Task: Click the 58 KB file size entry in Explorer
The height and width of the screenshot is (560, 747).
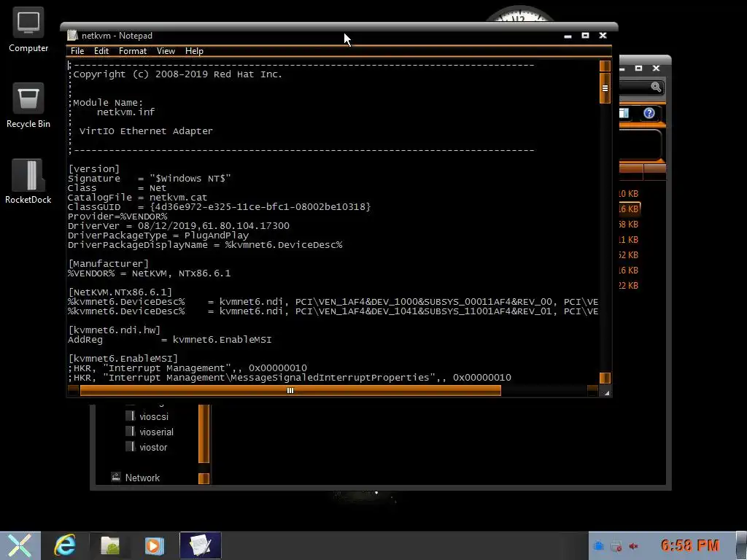Action: click(628, 224)
